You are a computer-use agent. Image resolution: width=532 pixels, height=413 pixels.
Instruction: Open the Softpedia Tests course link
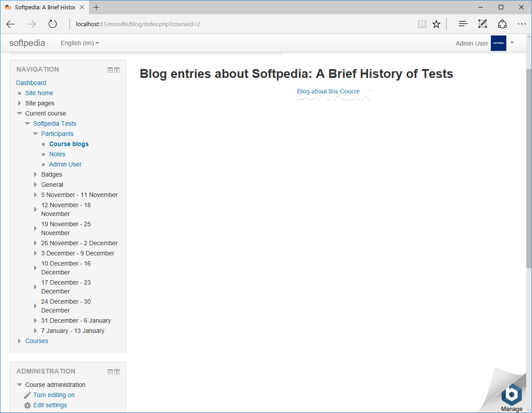click(x=54, y=124)
